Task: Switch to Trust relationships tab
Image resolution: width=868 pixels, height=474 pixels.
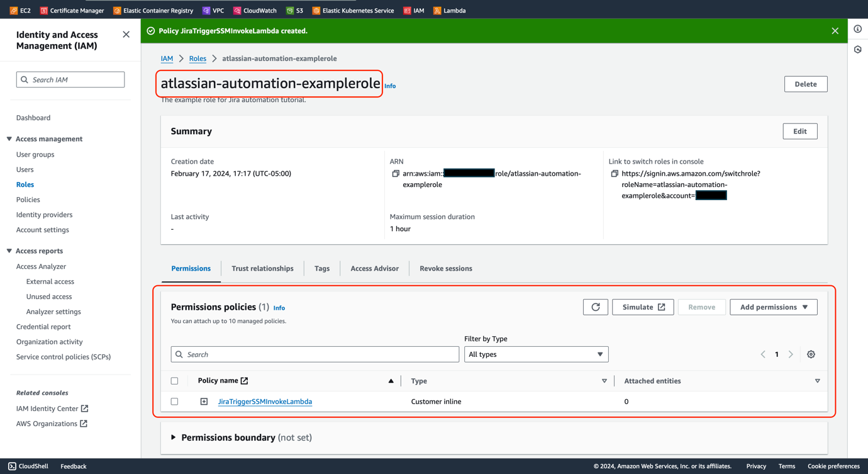Action: tap(262, 269)
